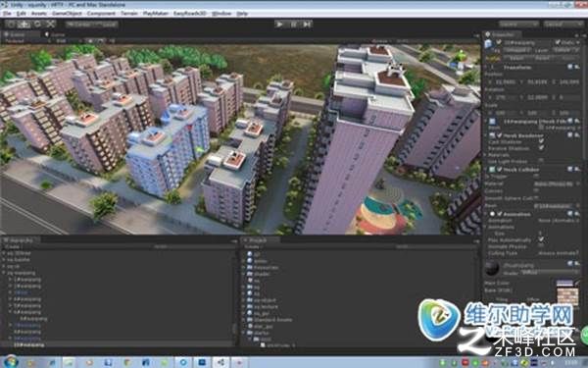Image resolution: width=588 pixels, height=368 pixels.
Task: Toggle the Play Automatically checkbox
Action: click(541, 239)
